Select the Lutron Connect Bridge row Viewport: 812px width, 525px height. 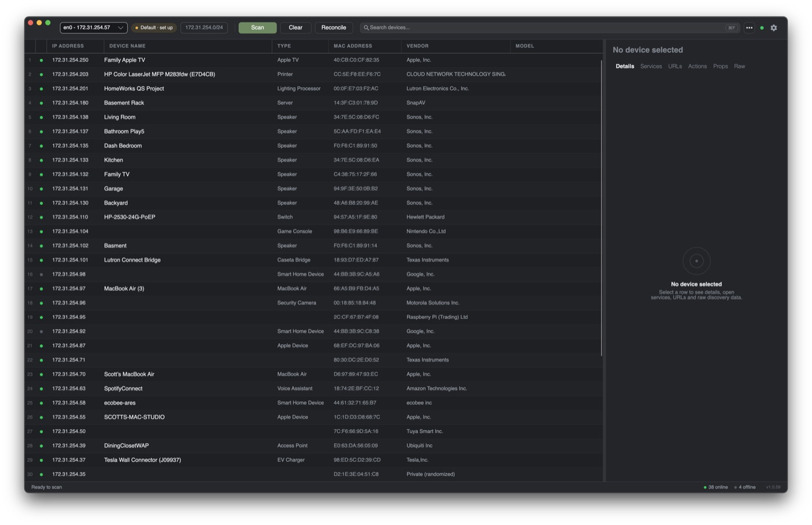click(x=313, y=260)
